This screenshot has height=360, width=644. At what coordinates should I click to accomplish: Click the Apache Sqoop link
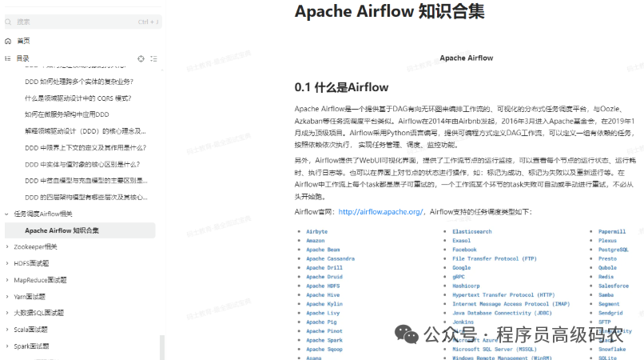pyautogui.click(x=324, y=350)
